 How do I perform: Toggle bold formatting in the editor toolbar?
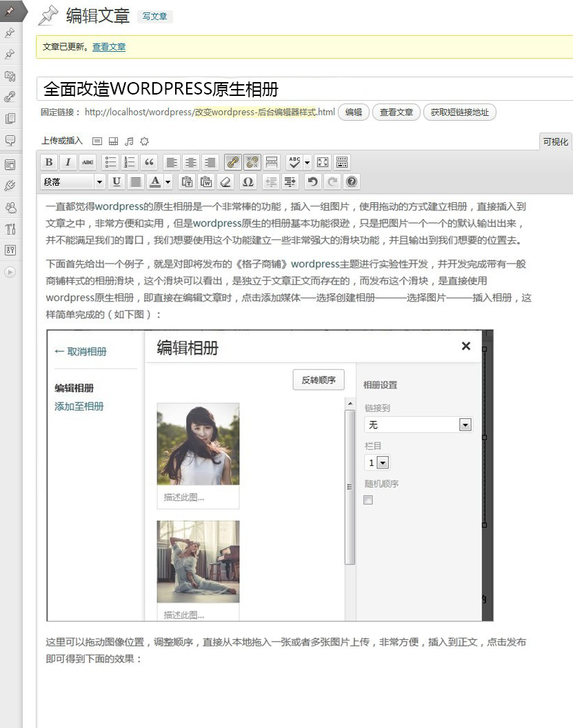tap(48, 162)
